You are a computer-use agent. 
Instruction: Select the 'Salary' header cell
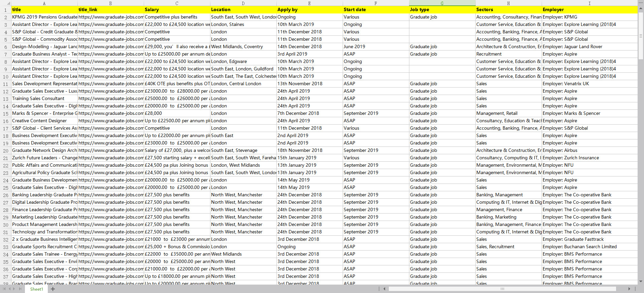point(176,10)
